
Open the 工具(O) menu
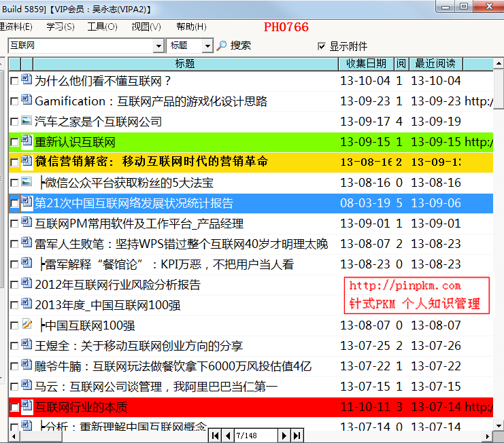[102, 26]
